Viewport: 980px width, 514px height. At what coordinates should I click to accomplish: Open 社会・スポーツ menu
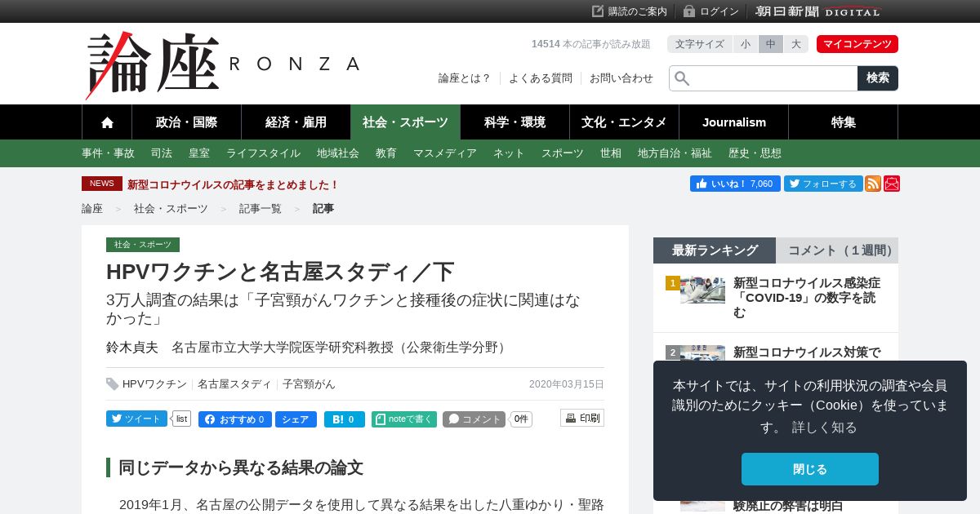pyautogui.click(x=405, y=122)
